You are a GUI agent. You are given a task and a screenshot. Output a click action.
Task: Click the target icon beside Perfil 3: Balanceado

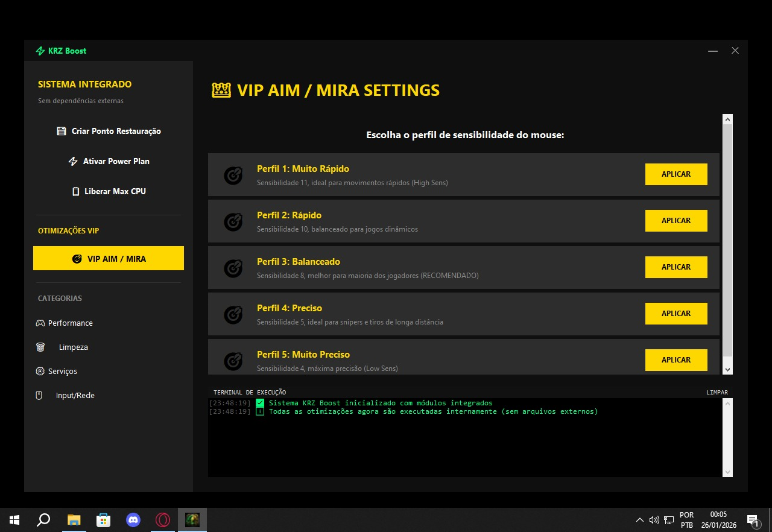tap(233, 268)
